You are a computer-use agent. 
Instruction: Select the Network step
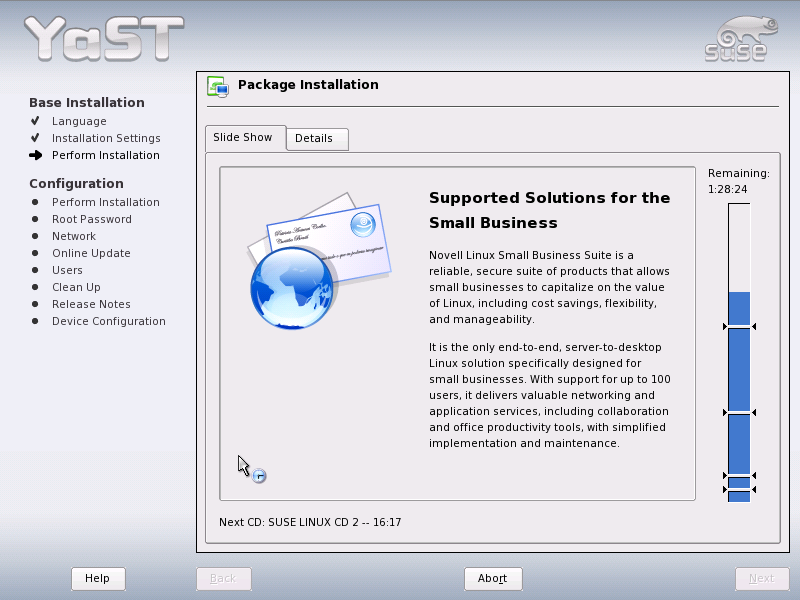[74, 236]
